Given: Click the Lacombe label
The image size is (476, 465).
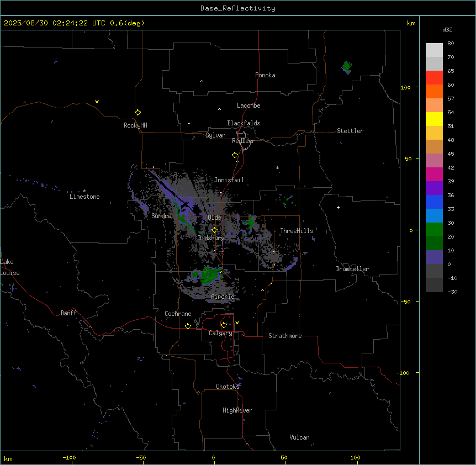Looking at the screenshot, I should point(248,105).
